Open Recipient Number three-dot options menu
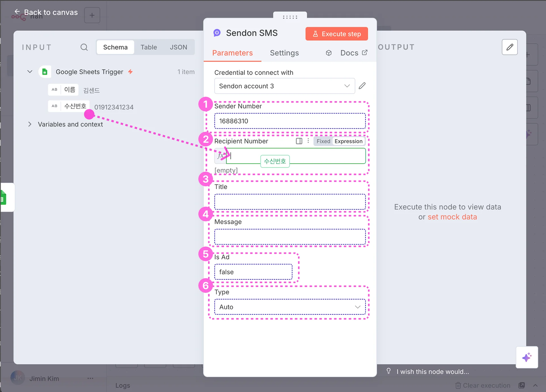This screenshot has height=392, width=546. [x=308, y=141]
